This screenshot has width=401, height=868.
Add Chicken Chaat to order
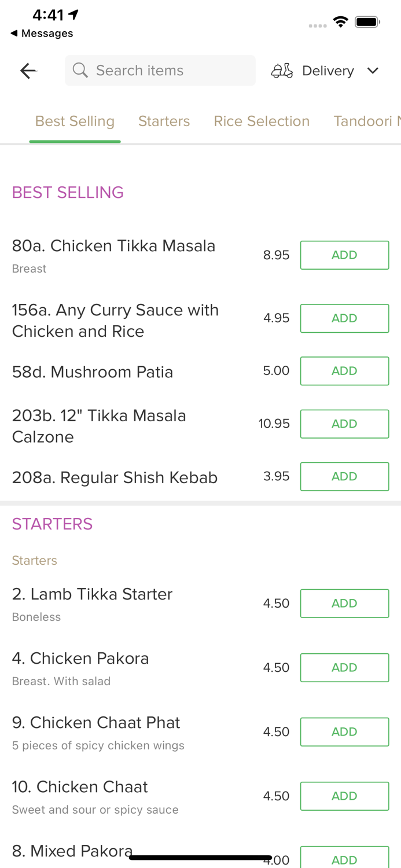click(344, 796)
